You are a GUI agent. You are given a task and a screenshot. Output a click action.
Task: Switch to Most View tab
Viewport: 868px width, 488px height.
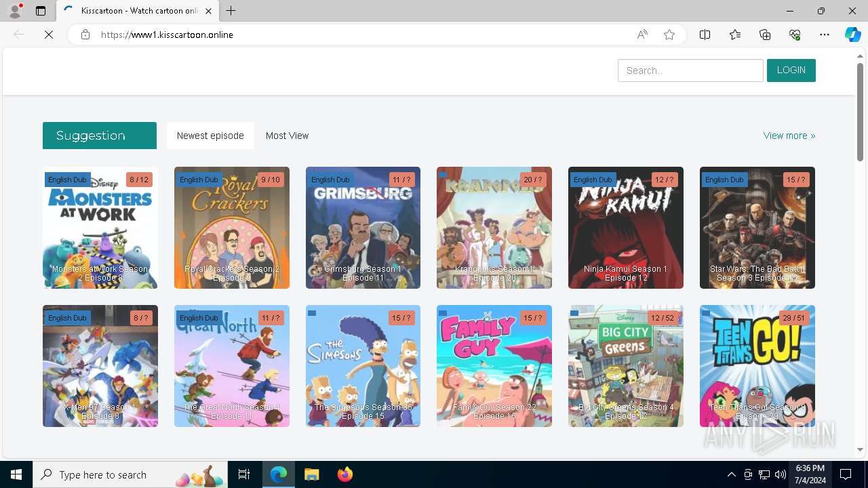click(x=287, y=136)
